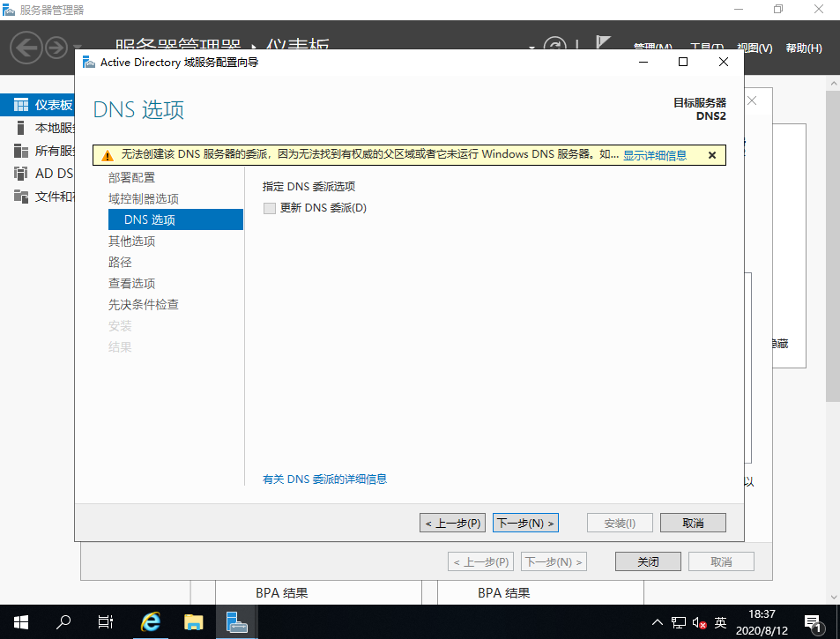Open Windows Start menu
The height and width of the screenshot is (639, 840).
click(21, 622)
